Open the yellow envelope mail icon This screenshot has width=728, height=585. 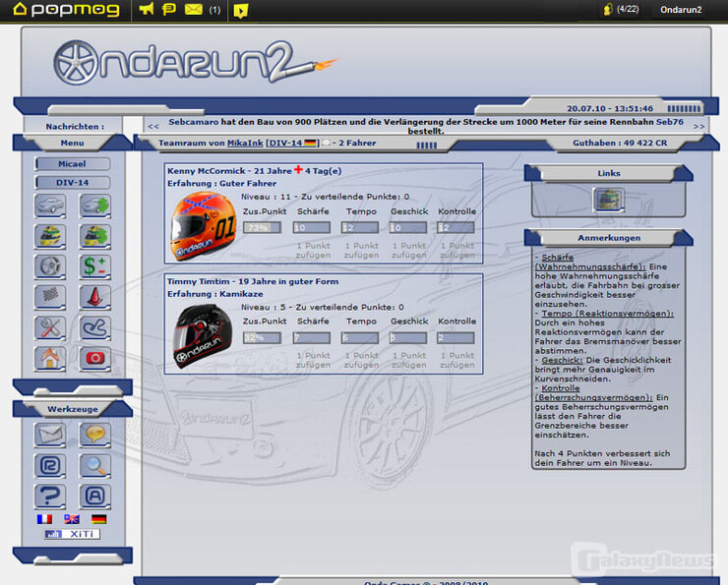[193, 9]
